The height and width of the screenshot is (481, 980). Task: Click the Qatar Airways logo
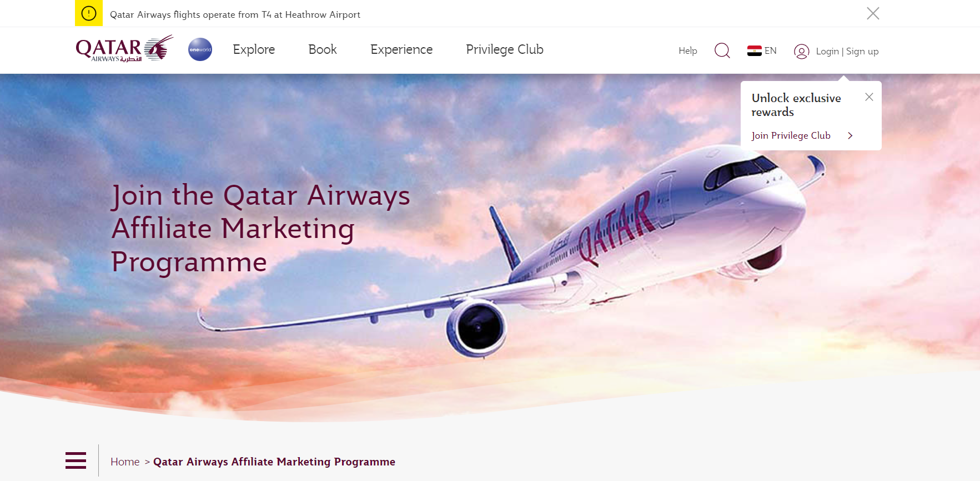point(124,49)
